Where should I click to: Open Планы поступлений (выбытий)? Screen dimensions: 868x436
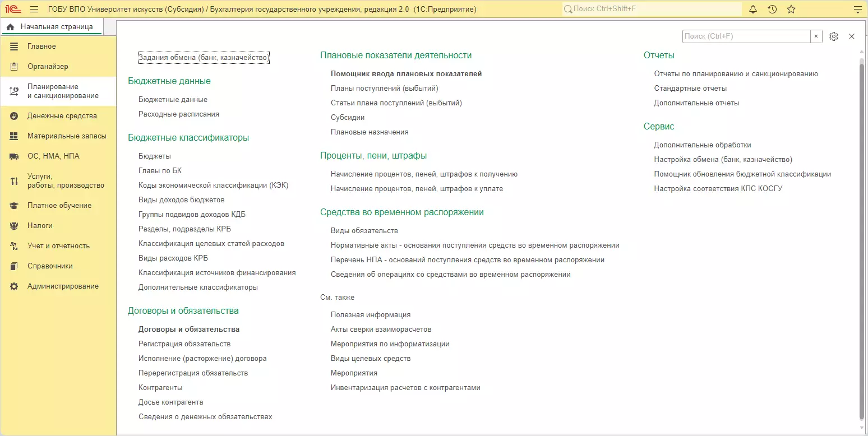(385, 89)
